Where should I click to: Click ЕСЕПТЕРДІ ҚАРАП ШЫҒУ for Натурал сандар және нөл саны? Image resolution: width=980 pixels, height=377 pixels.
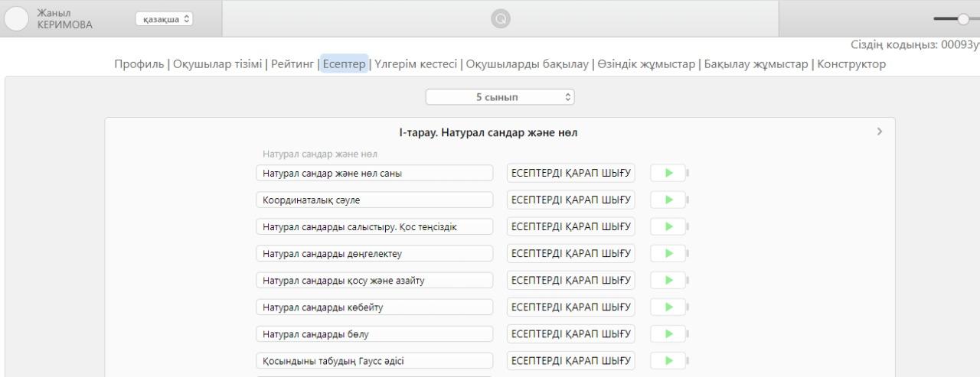571,173
